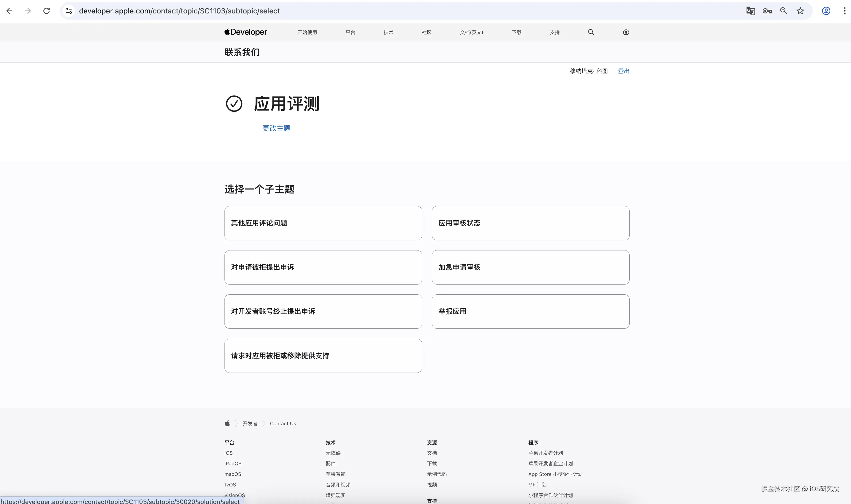The height and width of the screenshot is (504, 851).
Task: Open the Chrome profile avatar icon
Action: point(826,11)
